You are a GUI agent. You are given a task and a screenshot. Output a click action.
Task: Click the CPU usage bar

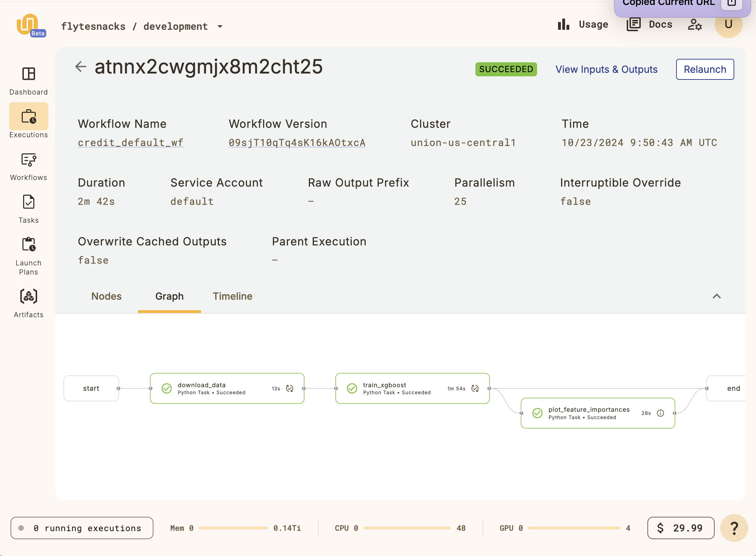[x=407, y=528]
